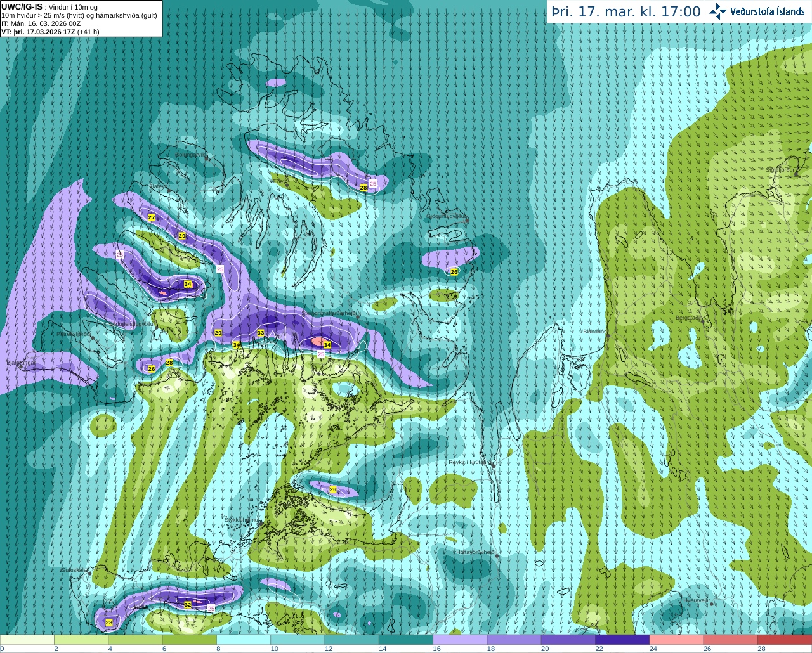Viewport: 812px width, 653px height.
Task: Click the Holtavörðuheiði station label
Action: [x=476, y=552]
